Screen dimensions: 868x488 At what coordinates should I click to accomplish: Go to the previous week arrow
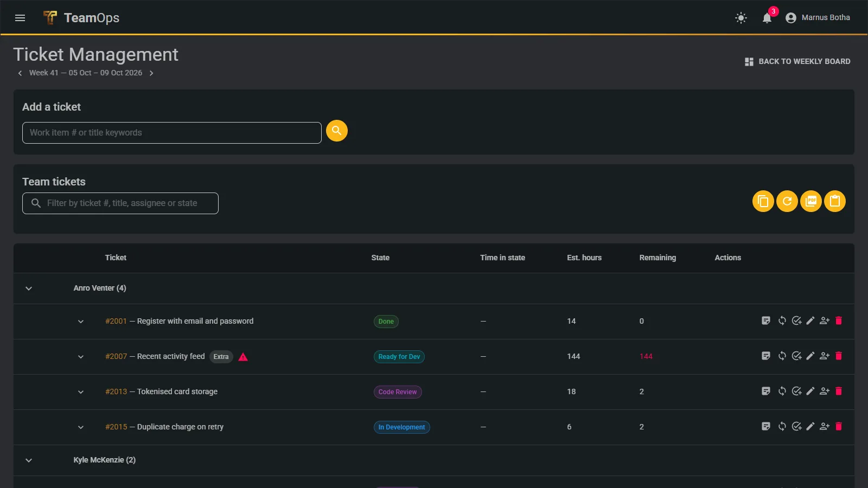coord(20,73)
